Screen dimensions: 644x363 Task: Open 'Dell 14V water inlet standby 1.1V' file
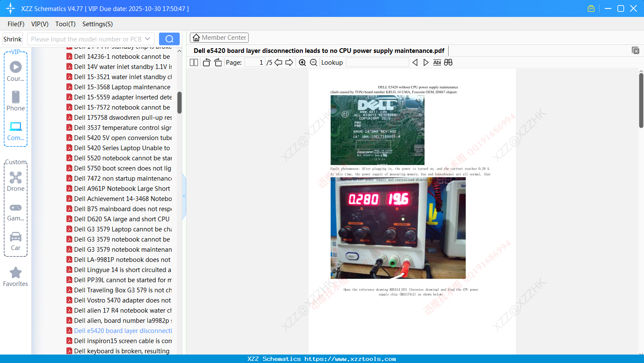119,67
